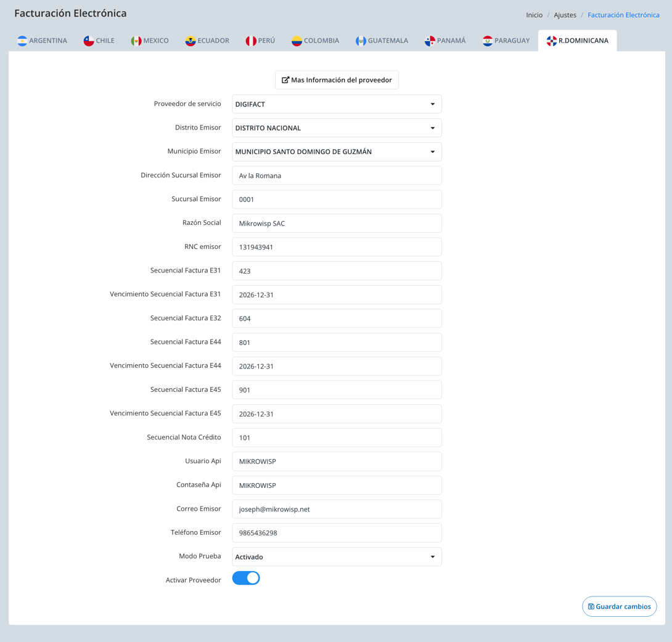Focus Dirección Sucursal Emisor field
Screen dimensions: 672x642
(337, 176)
